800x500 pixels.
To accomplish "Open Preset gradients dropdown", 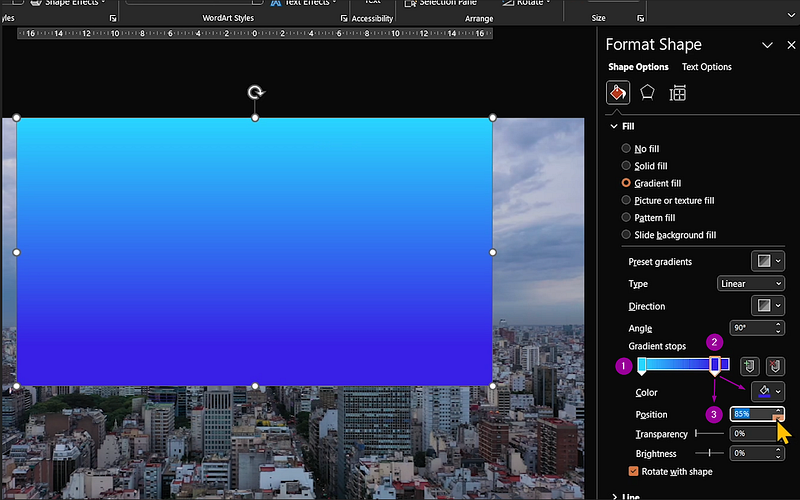I will point(768,261).
